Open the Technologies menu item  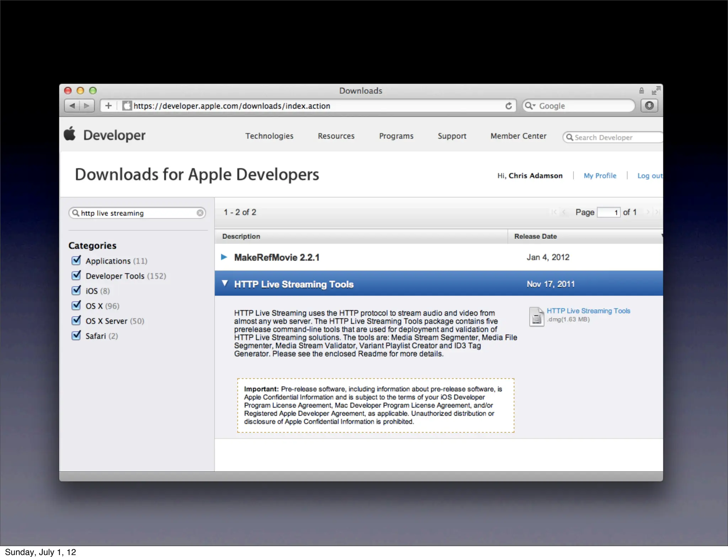pyautogui.click(x=269, y=136)
